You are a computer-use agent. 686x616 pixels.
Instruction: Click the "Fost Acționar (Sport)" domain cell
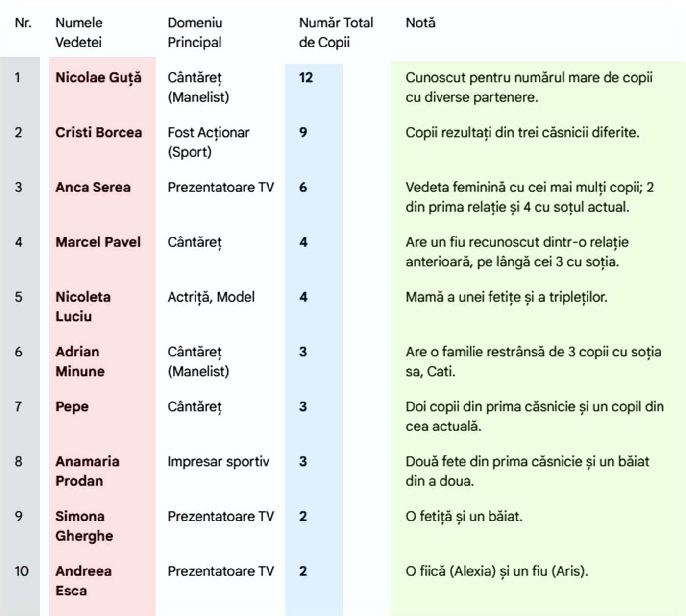pyautogui.click(x=208, y=142)
